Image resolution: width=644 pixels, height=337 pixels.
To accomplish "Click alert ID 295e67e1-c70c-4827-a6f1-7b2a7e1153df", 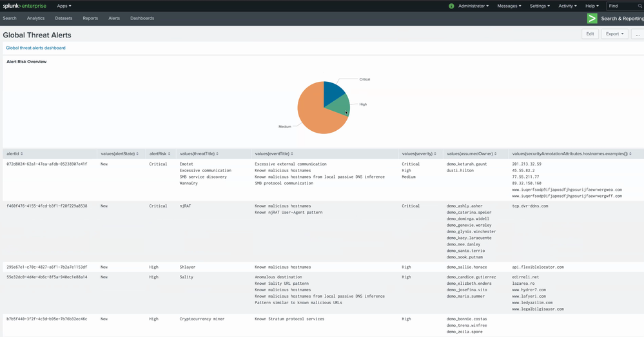I will (47, 267).
